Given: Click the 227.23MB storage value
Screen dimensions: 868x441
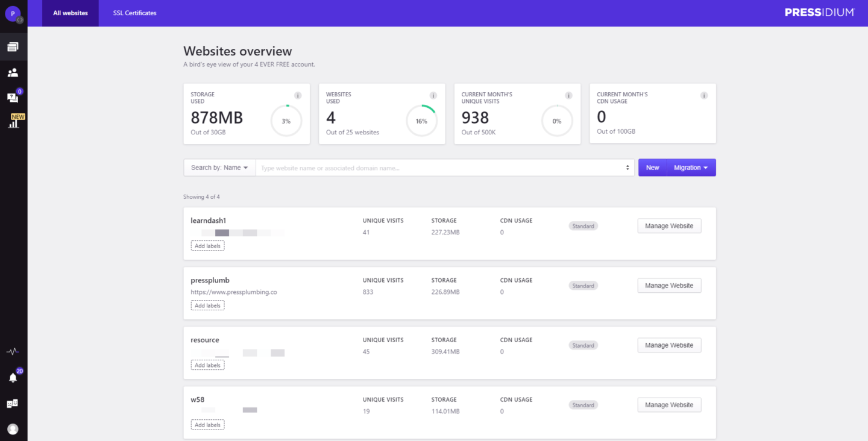Looking at the screenshot, I should pos(445,233).
